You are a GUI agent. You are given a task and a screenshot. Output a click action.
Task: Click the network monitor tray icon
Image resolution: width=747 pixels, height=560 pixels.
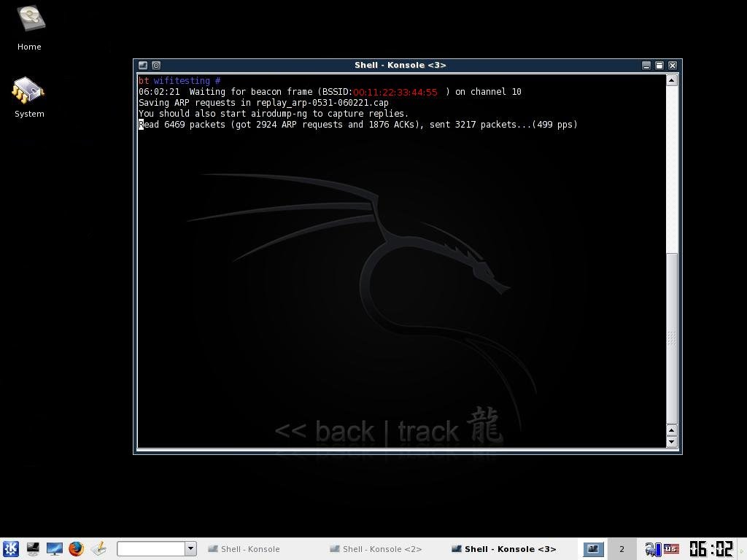[652, 548]
